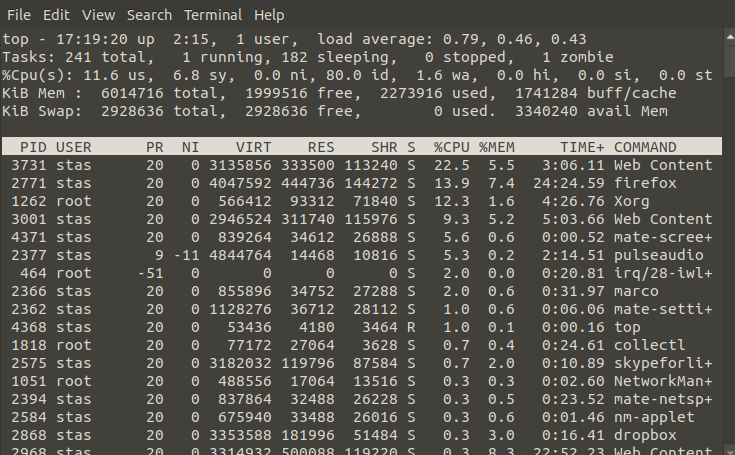
Task: Click the scrollbar up arrow
Action: click(730, 37)
